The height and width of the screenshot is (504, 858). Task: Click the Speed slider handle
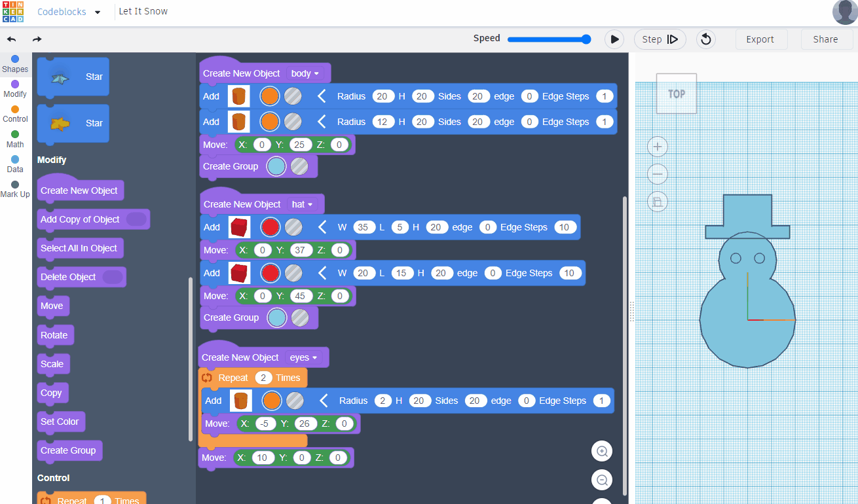tap(586, 39)
